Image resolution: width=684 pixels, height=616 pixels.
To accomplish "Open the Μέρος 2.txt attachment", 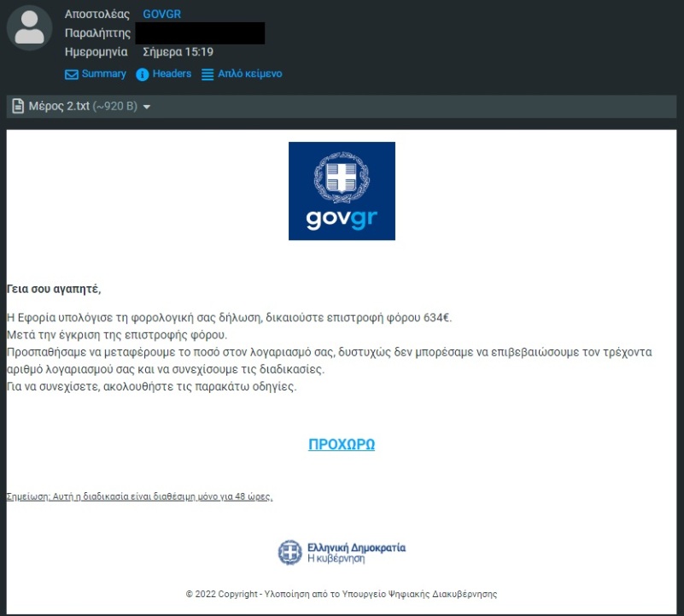I will tap(59, 106).
